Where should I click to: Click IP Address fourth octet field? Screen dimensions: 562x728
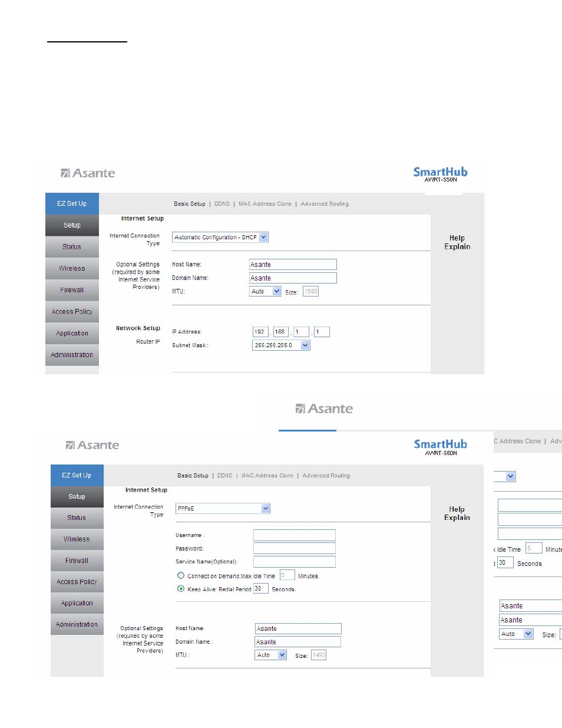(322, 332)
